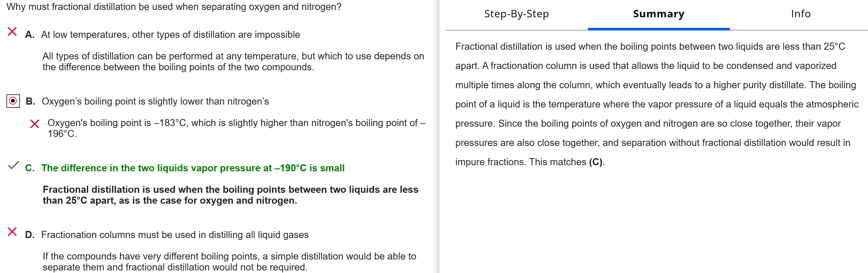This screenshot has height=273, width=868.
Task: Click explanation starting "If the compounds have very different"
Action: (229, 261)
